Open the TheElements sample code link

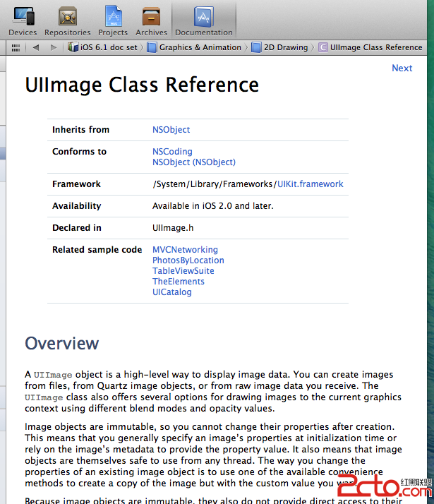(x=179, y=282)
